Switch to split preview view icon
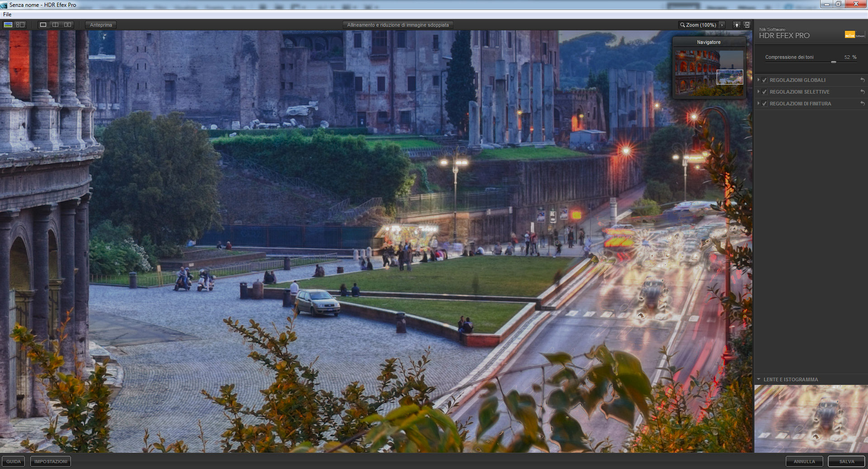 (x=55, y=25)
